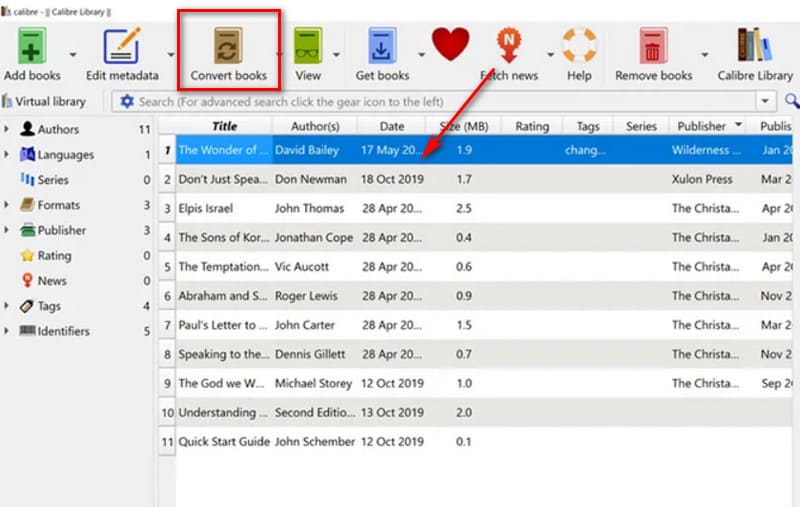
Task: Click the Convert books icon
Action: pos(228,46)
